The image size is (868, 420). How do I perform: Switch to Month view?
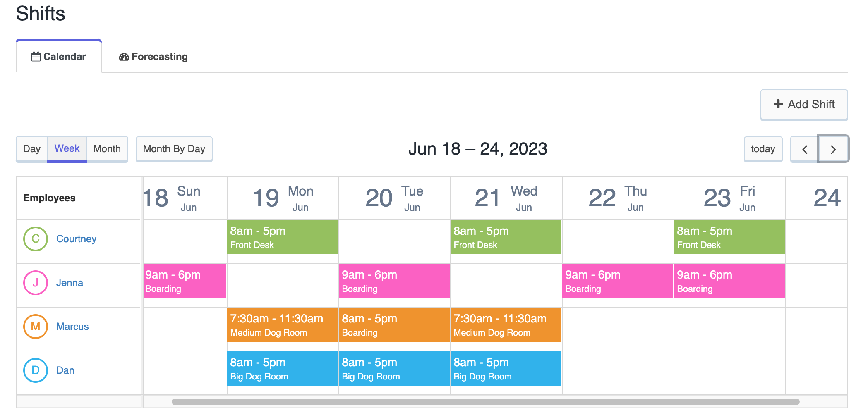coord(107,149)
